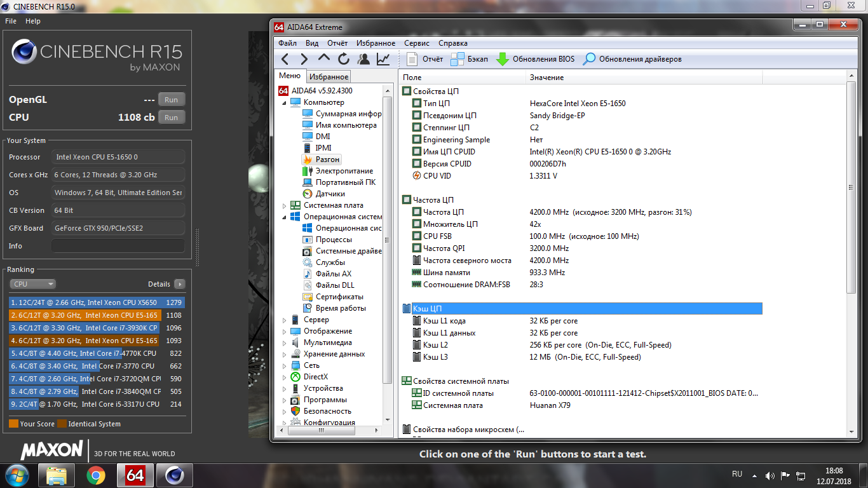The image size is (868, 488).
Task: Click the Поле column header
Action: pos(463,78)
